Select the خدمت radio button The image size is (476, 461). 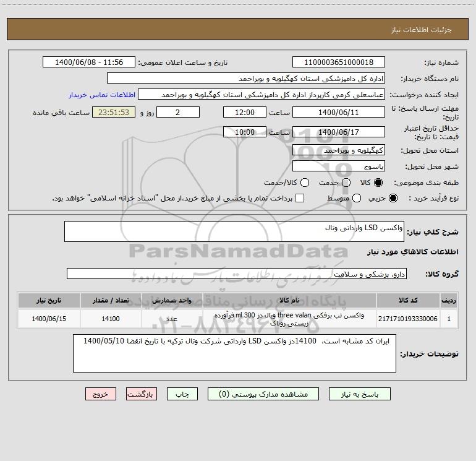[x=346, y=183]
